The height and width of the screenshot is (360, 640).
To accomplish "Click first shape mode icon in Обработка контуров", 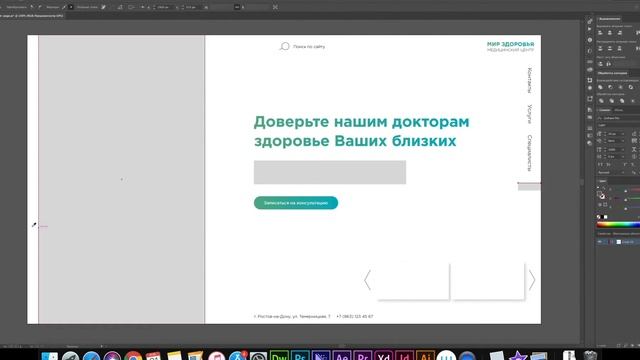I will point(600,87).
